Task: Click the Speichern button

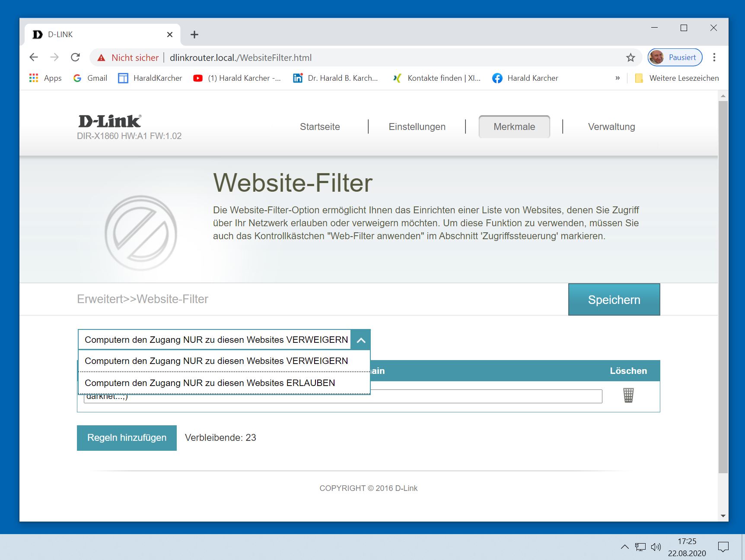Action: 614,300
